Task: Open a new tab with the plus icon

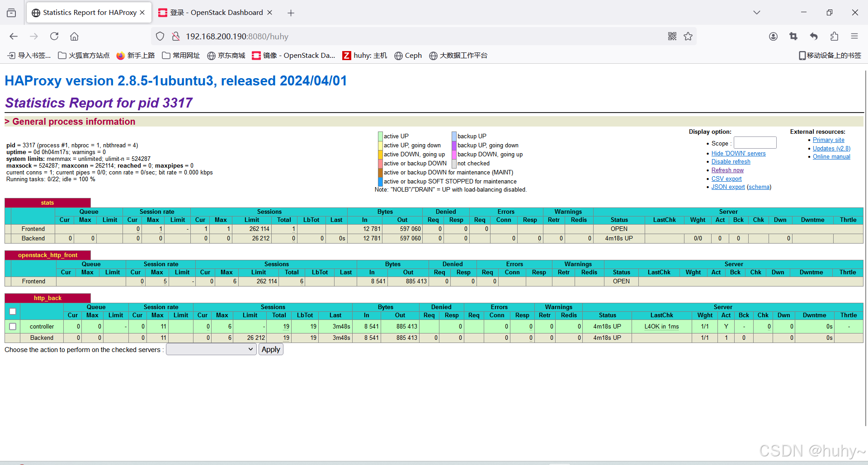Action: (x=291, y=13)
